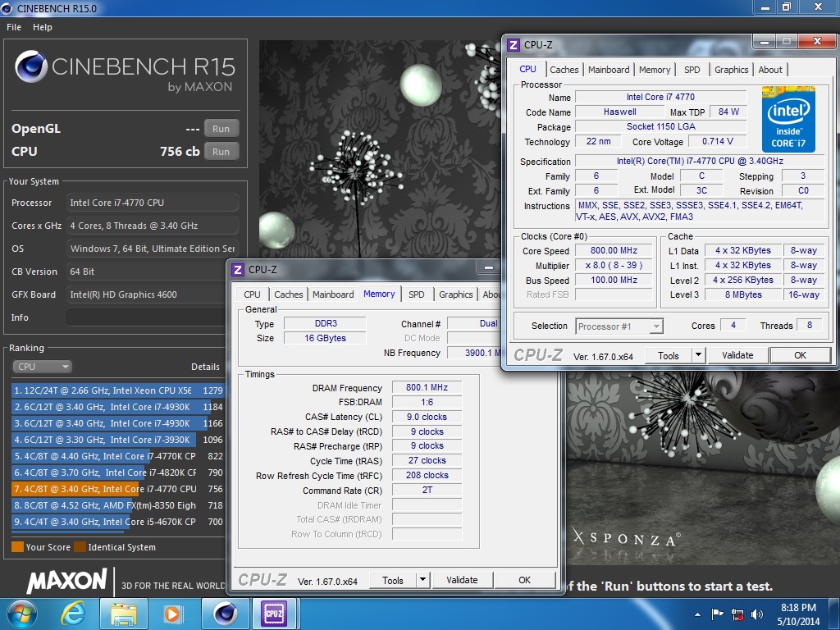Launch Internet Explorer from taskbar
The height and width of the screenshot is (630, 840).
[73, 614]
